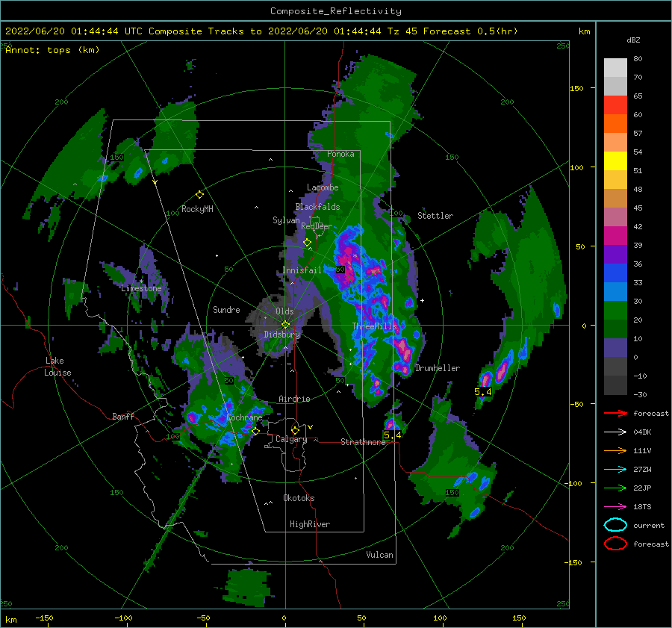Click the Banff label

[x=123, y=416]
